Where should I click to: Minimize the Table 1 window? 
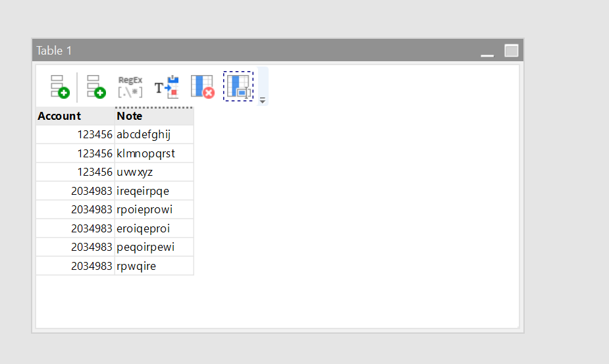click(x=487, y=51)
